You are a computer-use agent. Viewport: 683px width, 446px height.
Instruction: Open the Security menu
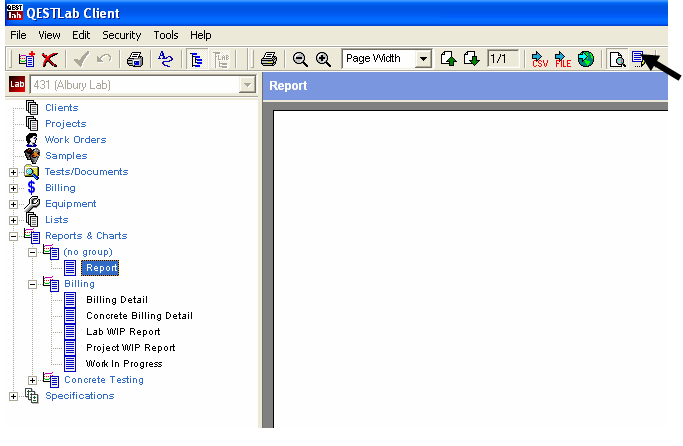point(121,35)
